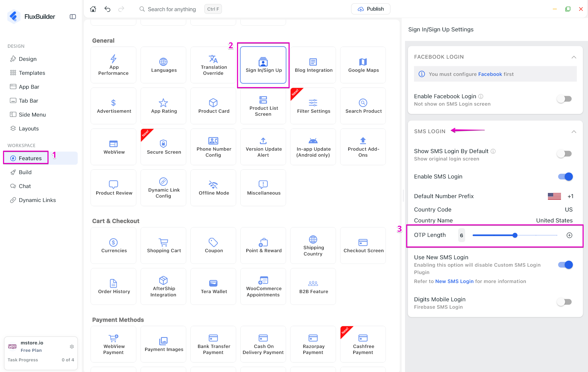Viewport: 588px width, 372px height.
Task: Open the Languages feature card
Action: tap(163, 65)
